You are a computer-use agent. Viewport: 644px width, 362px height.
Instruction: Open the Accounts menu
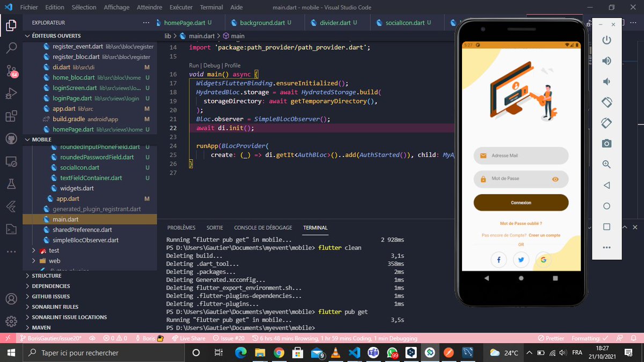(x=11, y=299)
